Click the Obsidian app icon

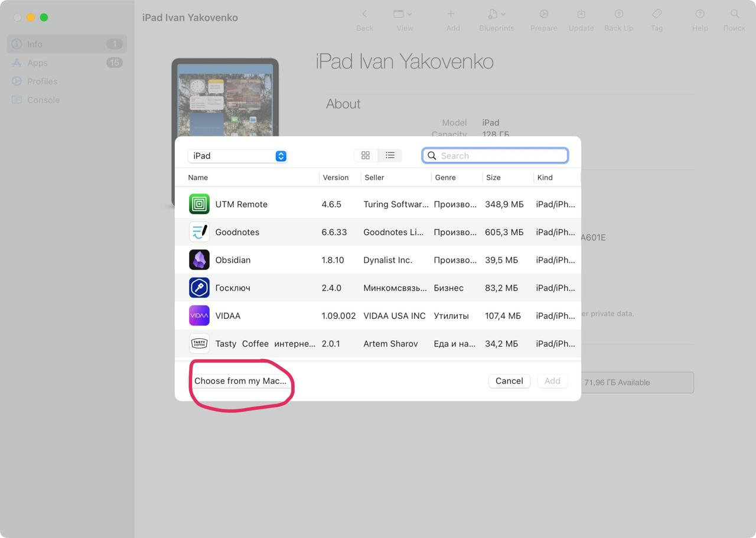pyautogui.click(x=199, y=260)
